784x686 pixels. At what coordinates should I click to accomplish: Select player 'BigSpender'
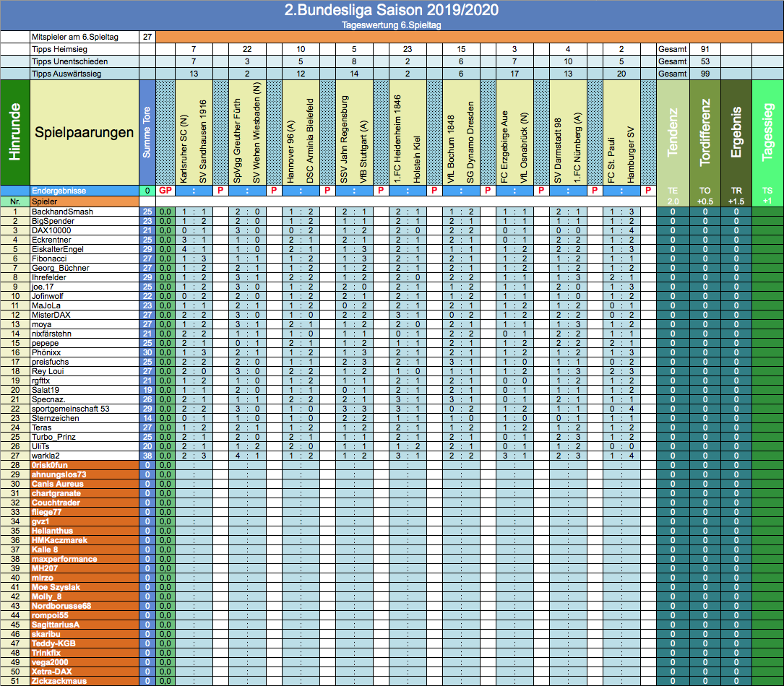85,222
